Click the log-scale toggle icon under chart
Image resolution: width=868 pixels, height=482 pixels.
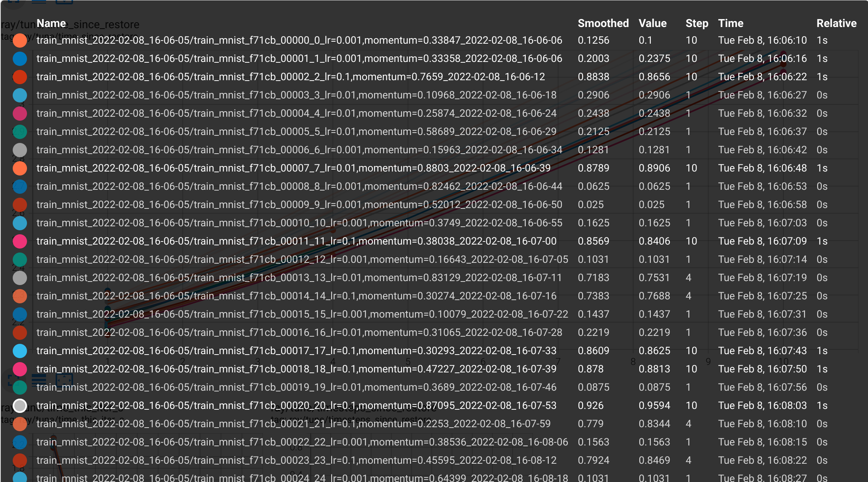click(39, 379)
